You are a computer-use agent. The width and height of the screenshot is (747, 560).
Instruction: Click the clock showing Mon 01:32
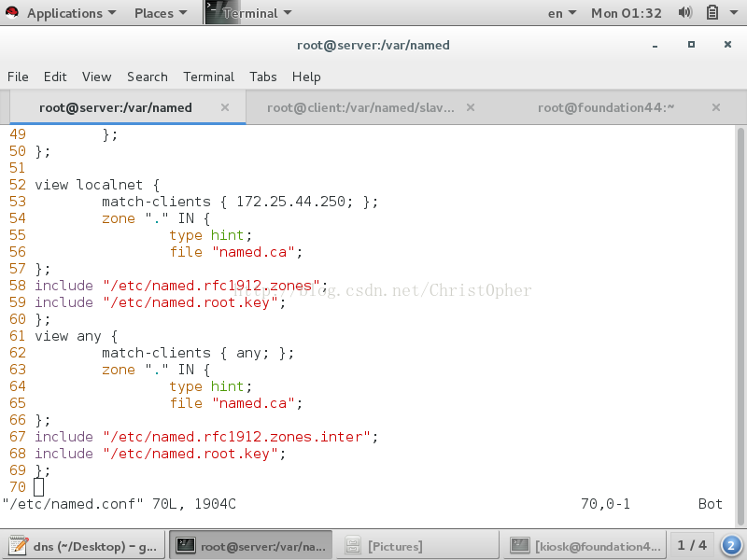(626, 13)
